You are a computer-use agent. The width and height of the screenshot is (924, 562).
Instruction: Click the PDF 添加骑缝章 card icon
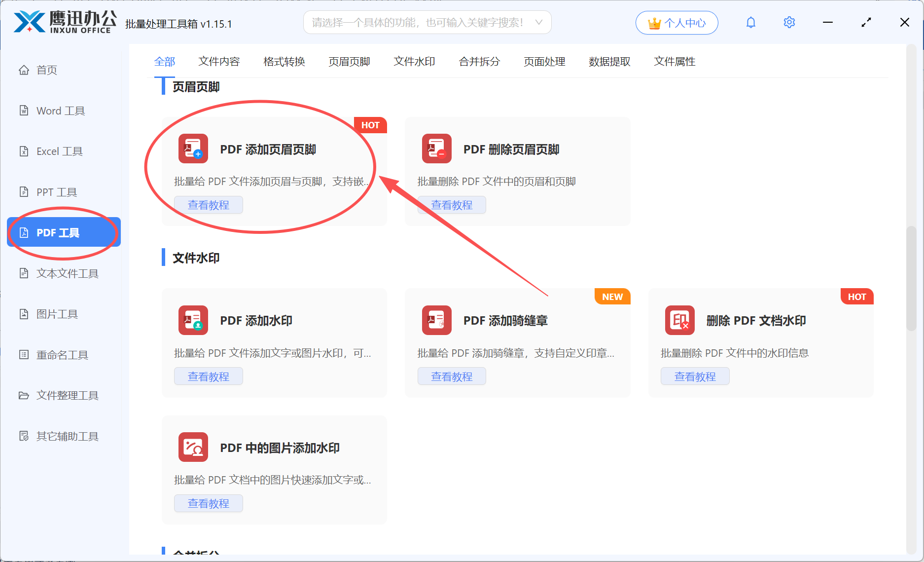point(437,320)
